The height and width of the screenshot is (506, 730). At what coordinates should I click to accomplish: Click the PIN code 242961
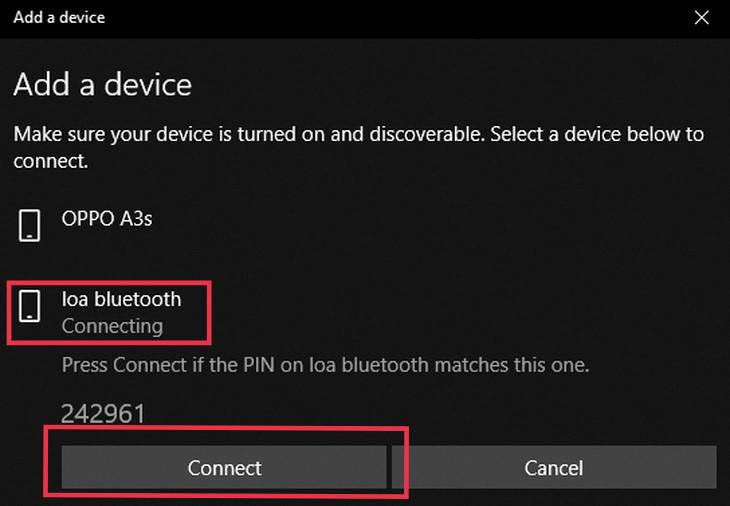(103, 413)
